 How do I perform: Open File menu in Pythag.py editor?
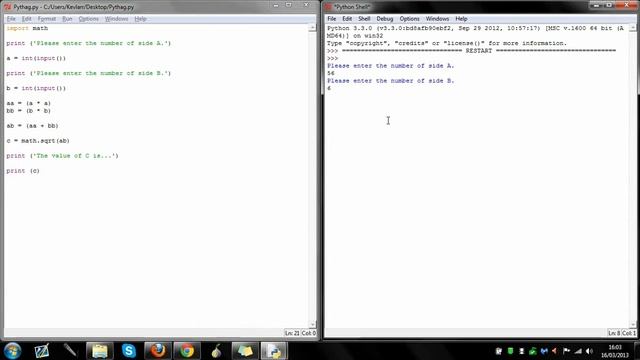(x=11, y=19)
